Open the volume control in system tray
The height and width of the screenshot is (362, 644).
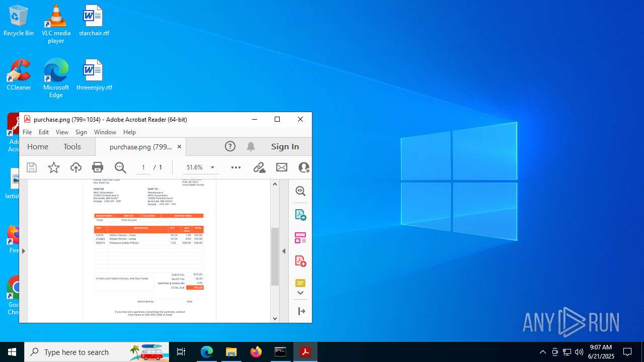pyautogui.click(x=579, y=352)
